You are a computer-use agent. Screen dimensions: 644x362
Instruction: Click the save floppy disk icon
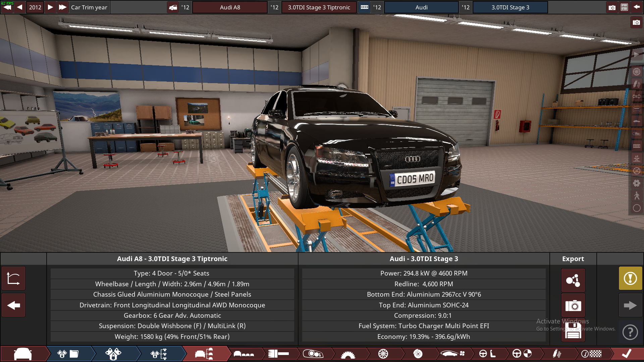click(573, 330)
